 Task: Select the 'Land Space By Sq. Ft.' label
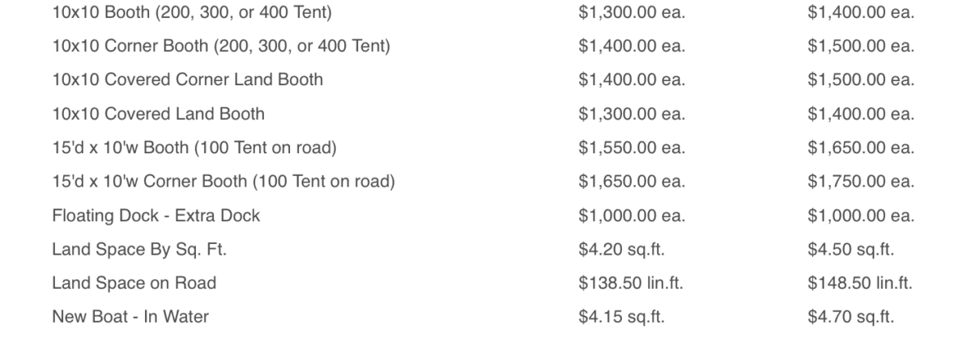point(138,250)
